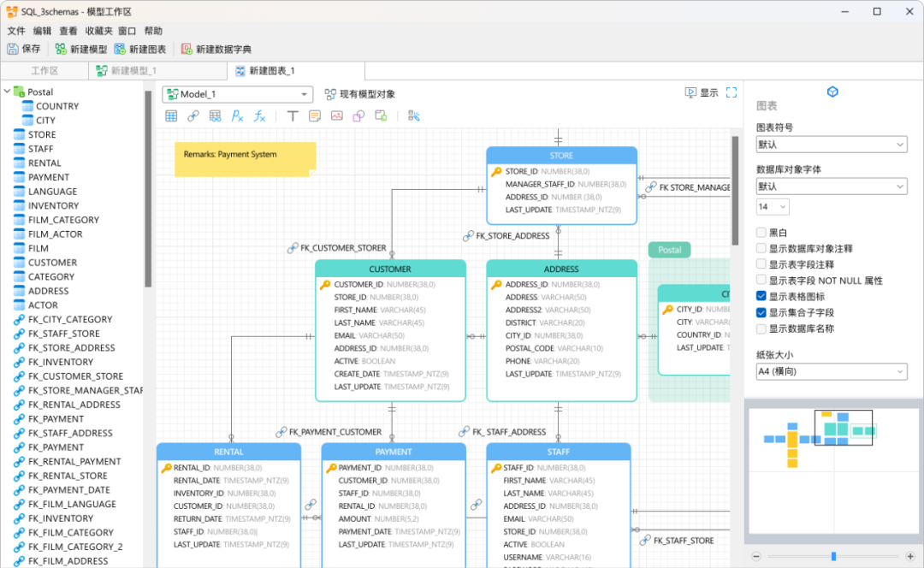Image resolution: width=924 pixels, height=568 pixels.
Task: Select the note tool icon
Action: 315,116
